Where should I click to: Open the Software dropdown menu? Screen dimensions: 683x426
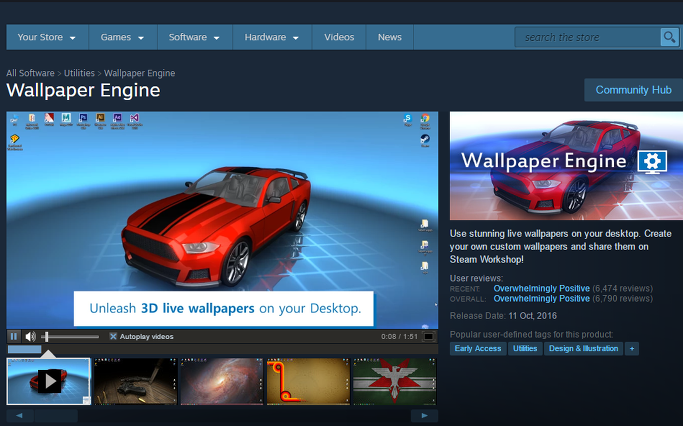[x=194, y=37]
